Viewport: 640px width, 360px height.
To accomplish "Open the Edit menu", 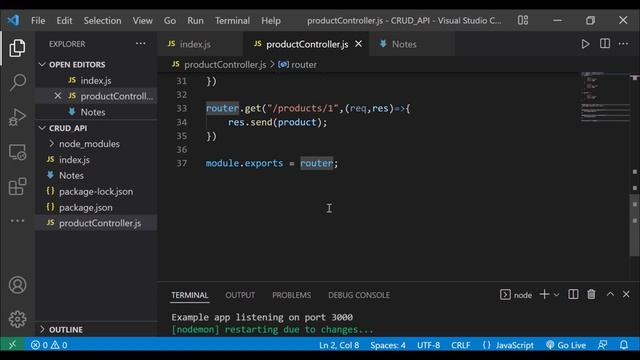I will pos(64,20).
